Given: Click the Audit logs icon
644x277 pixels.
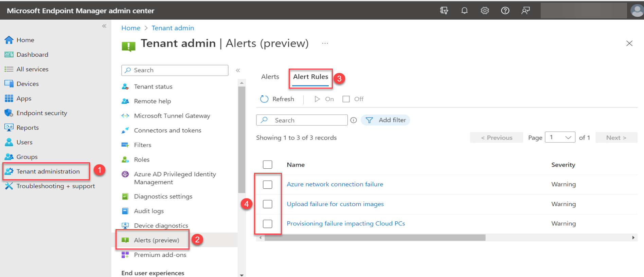Looking at the screenshot, I should pos(125,211).
